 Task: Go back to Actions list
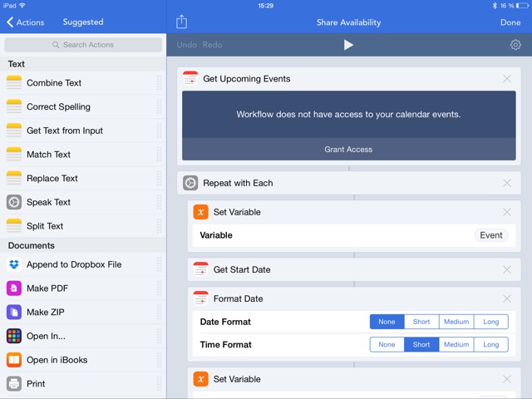pos(25,22)
